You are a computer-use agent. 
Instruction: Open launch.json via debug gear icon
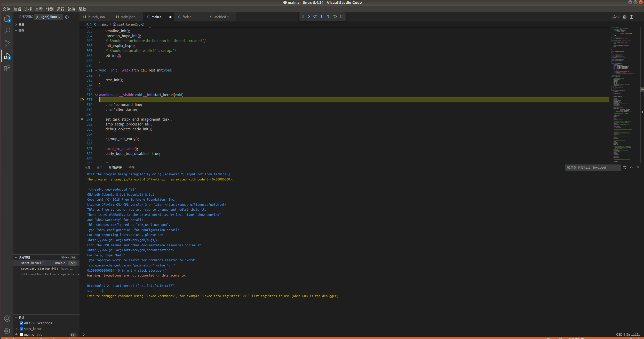67,17
